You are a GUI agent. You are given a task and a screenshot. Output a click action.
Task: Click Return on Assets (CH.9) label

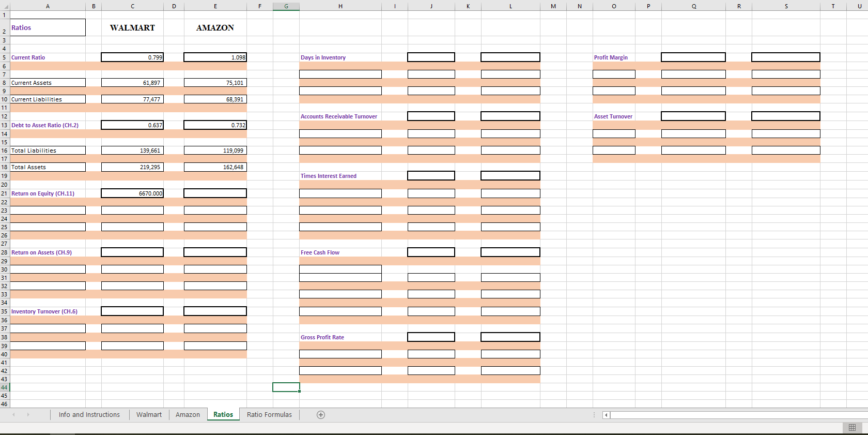pos(42,252)
